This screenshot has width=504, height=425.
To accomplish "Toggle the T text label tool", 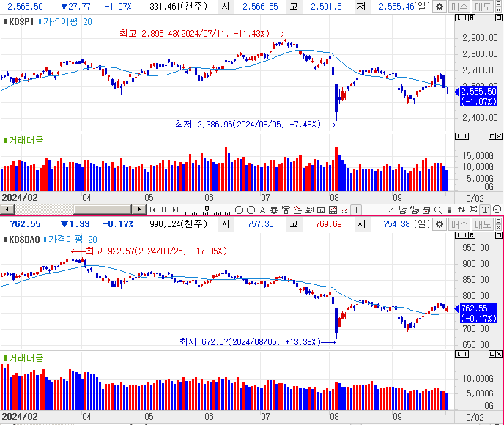I will [485, 210].
